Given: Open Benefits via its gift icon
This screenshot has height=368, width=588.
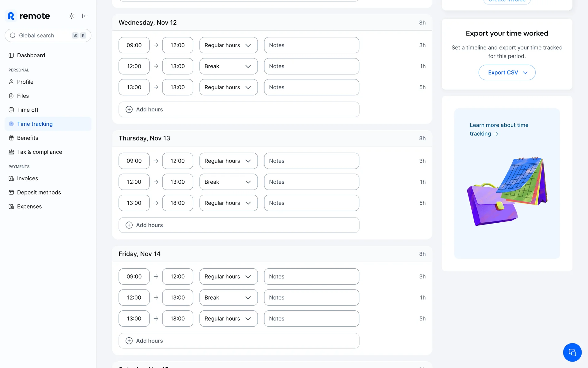Looking at the screenshot, I should [11, 138].
